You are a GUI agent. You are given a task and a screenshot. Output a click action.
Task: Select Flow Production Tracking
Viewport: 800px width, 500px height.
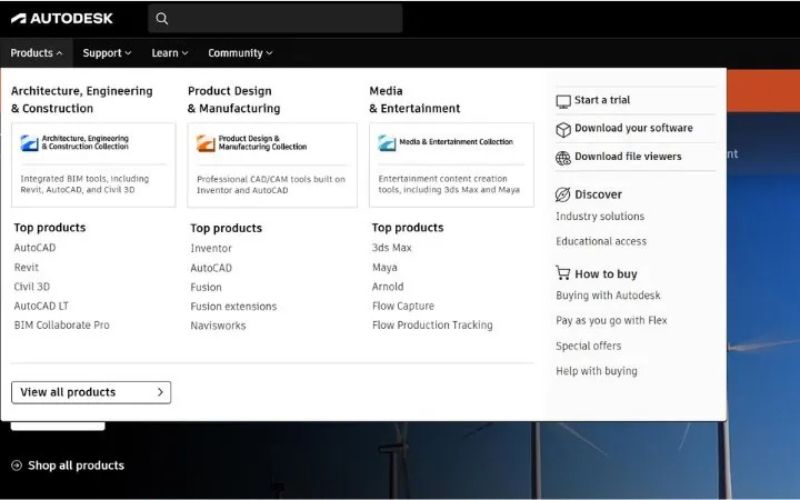point(432,325)
